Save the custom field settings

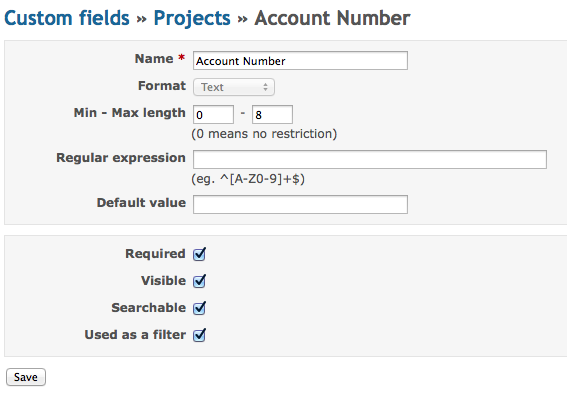pos(26,377)
